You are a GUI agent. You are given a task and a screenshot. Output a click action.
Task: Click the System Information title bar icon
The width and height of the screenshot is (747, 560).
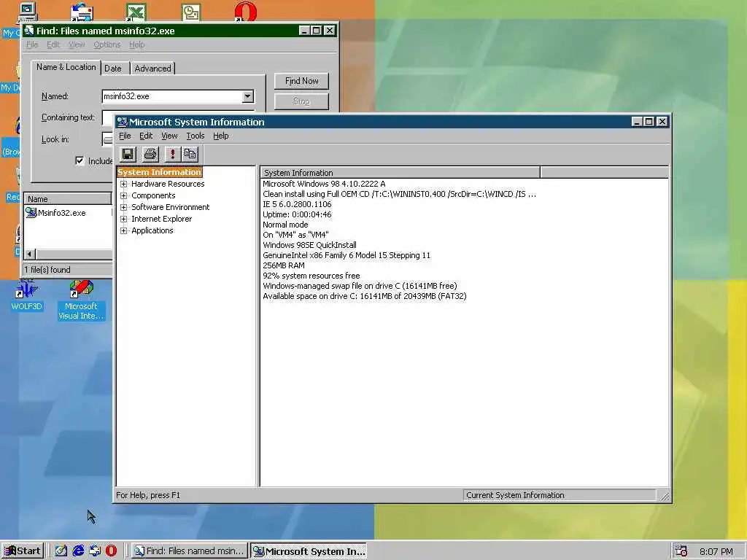click(122, 122)
